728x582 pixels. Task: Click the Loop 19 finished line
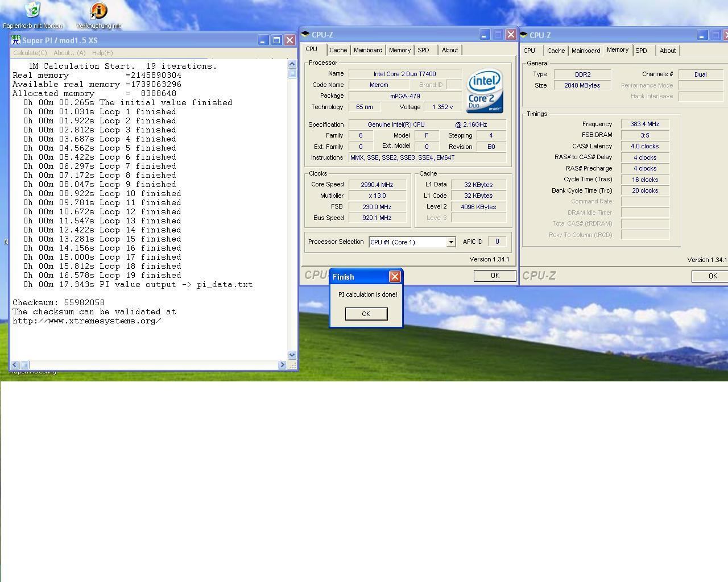coord(102,275)
